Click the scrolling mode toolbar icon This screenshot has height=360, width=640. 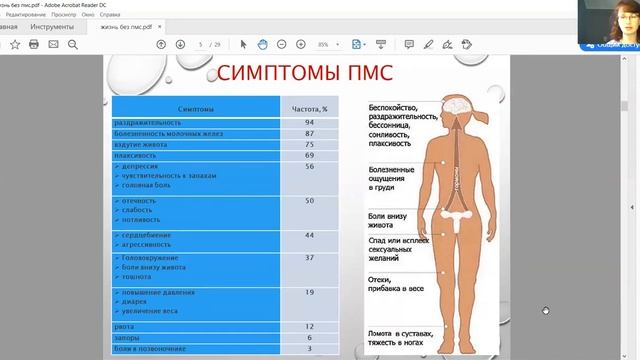[x=381, y=44]
